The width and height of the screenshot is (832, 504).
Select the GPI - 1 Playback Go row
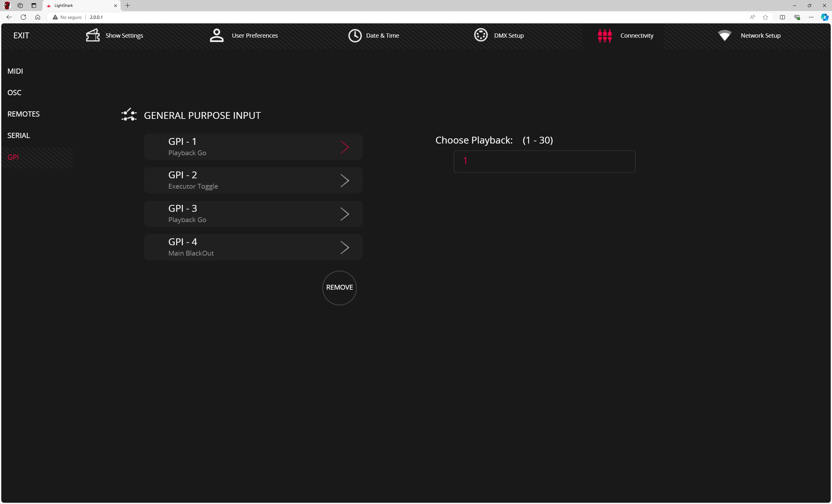(x=253, y=147)
